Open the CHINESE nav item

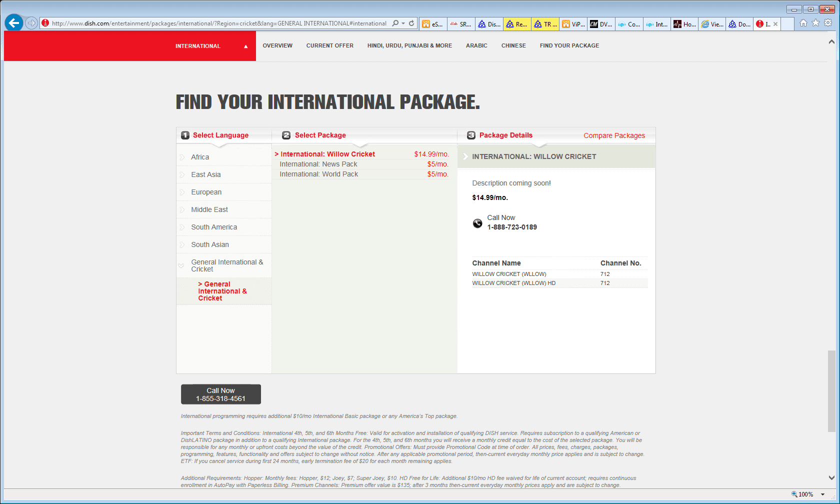point(513,45)
